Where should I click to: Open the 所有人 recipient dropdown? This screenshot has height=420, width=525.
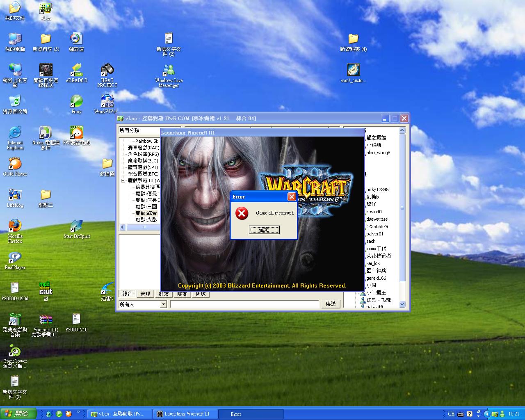tap(163, 304)
